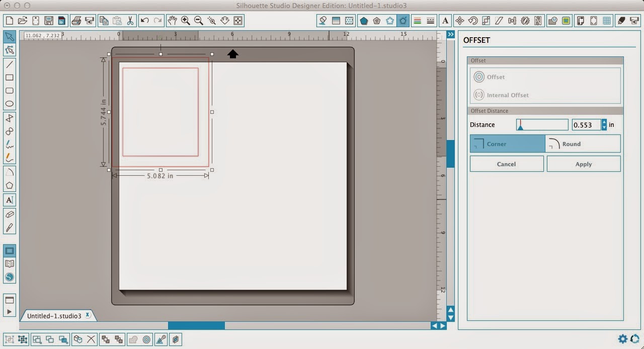Select the Line tool
This screenshot has height=349, width=644.
(10, 64)
